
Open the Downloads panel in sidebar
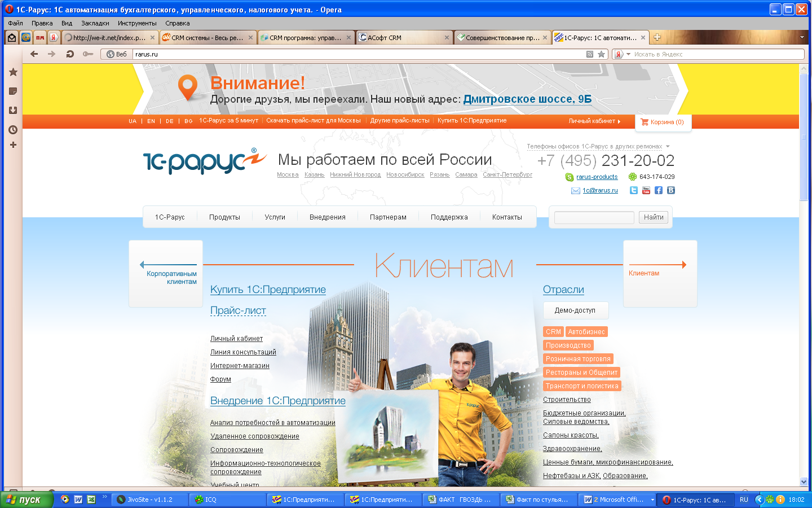coord(13,111)
